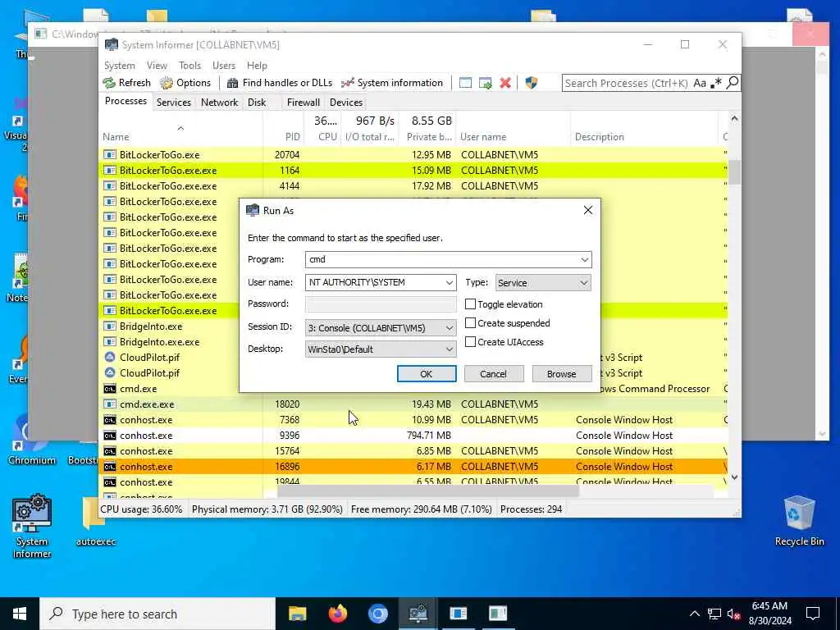
Task: Switch to the Firewall tab
Action: 304,103
